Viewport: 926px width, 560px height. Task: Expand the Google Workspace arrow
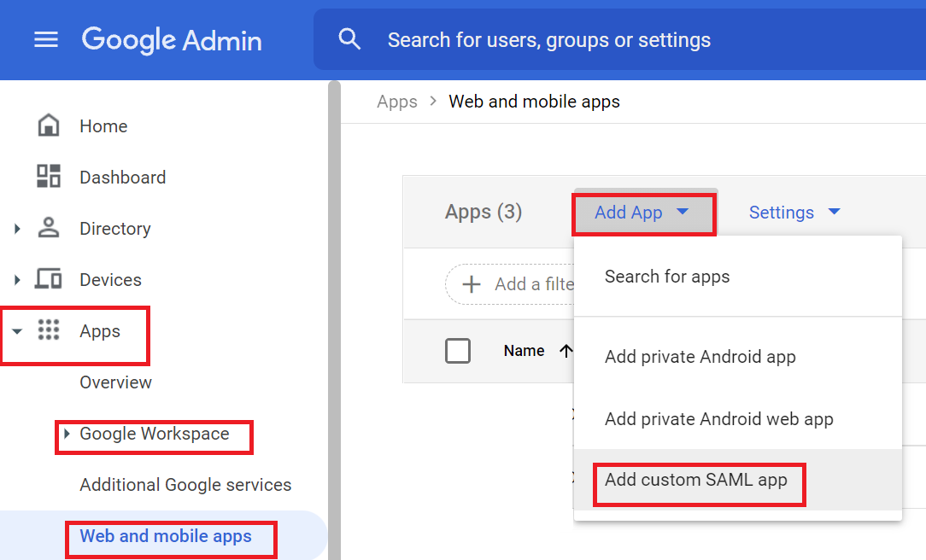[x=67, y=434]
